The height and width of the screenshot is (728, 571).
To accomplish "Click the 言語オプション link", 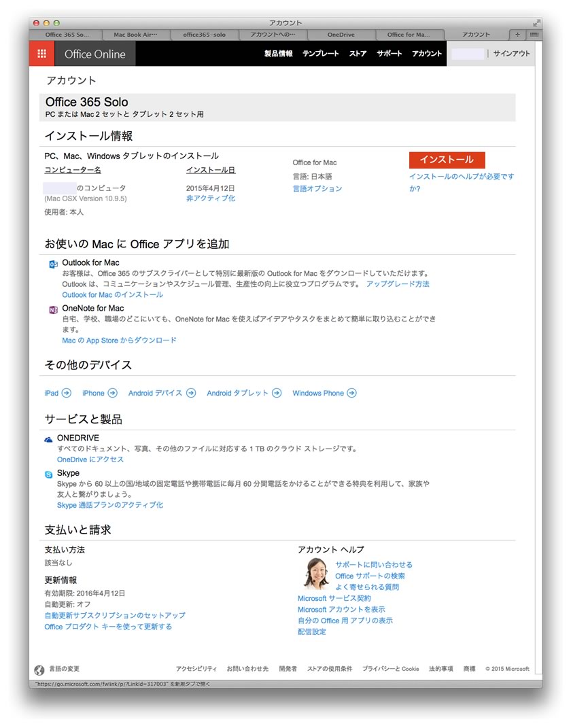I will point(317,188).
